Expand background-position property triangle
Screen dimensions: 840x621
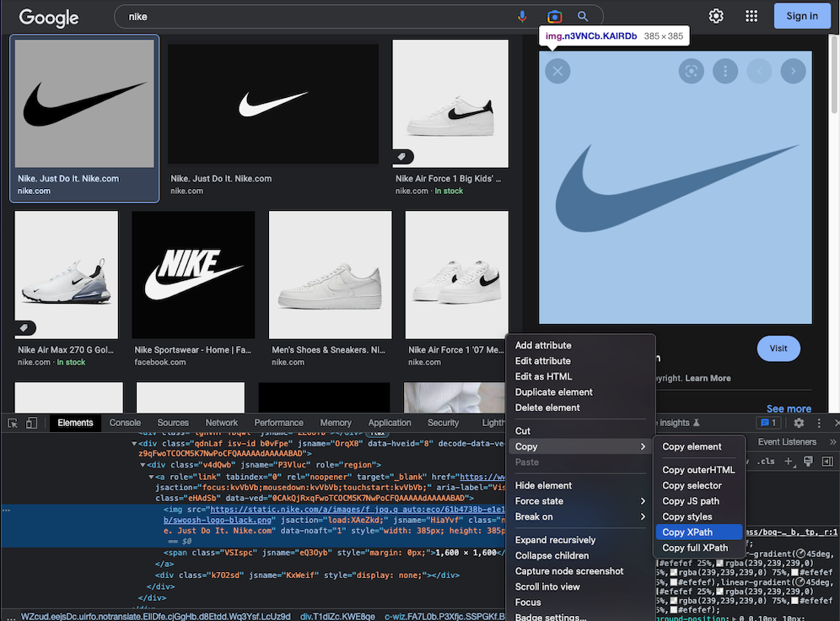736,618
